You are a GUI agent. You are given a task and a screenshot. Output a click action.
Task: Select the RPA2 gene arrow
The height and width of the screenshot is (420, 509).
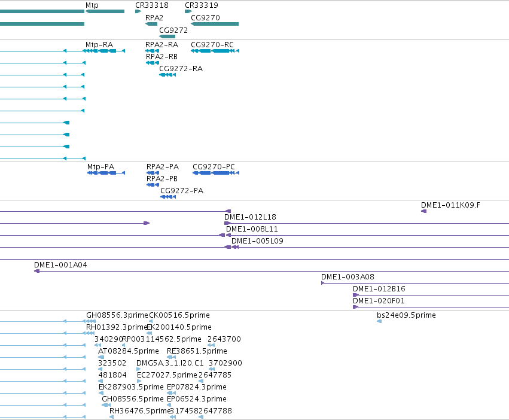pos(151,24)
